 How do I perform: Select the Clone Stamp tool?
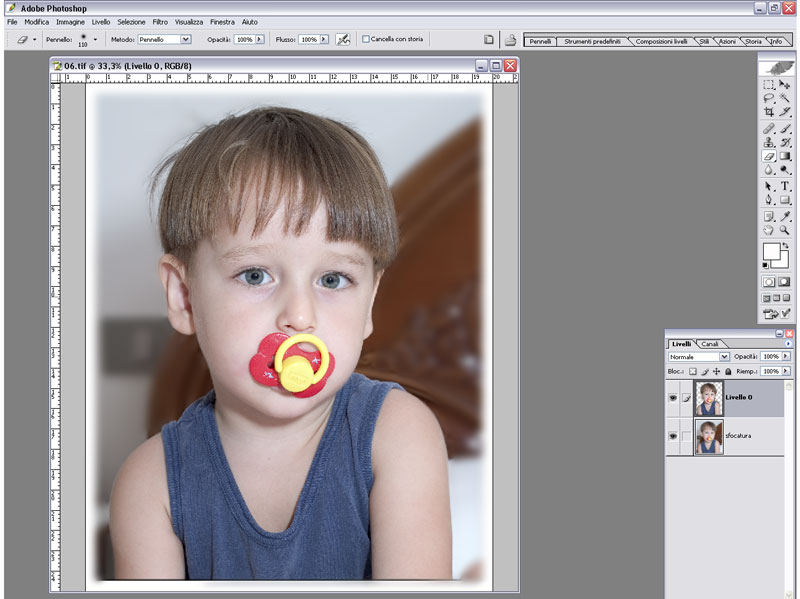pos(769,142)
